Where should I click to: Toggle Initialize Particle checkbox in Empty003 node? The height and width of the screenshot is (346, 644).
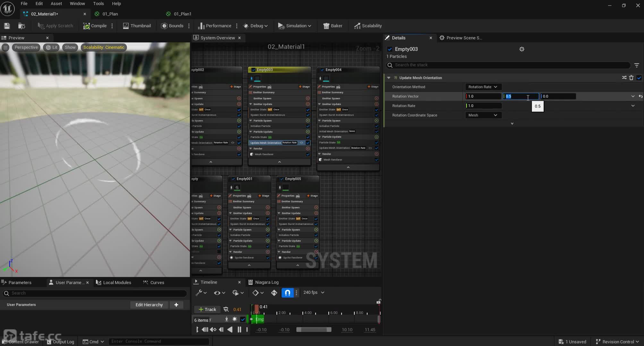pyautogui.click(x=308, y=126)
